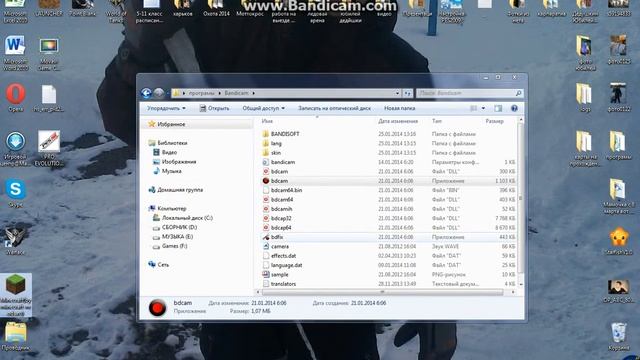Open the Музыка library
The image size is (640, 360).
click(x=171, y=171)
